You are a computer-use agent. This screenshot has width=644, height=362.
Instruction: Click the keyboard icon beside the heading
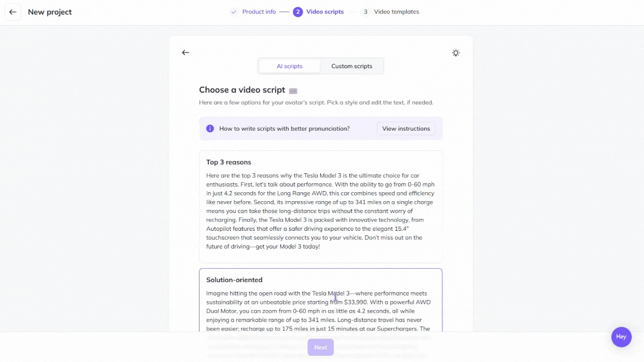(293, 90)
